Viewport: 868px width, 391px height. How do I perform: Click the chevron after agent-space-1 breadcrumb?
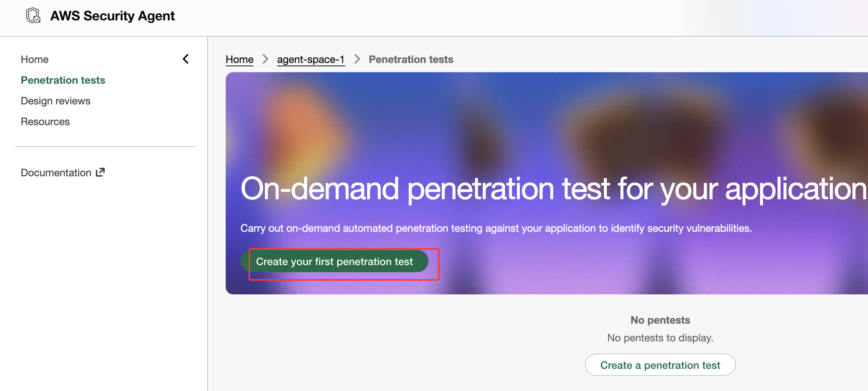[357, 59]
